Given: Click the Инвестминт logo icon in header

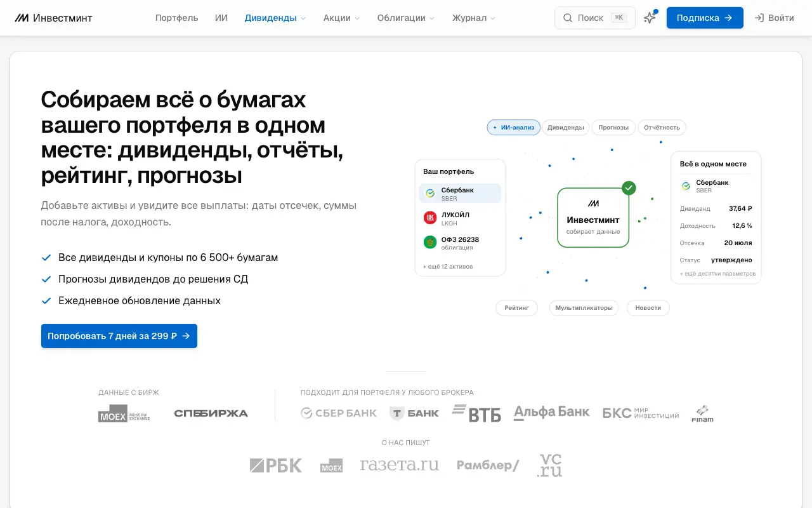Looking at the screenshot, I should click(x=22, y=18).
